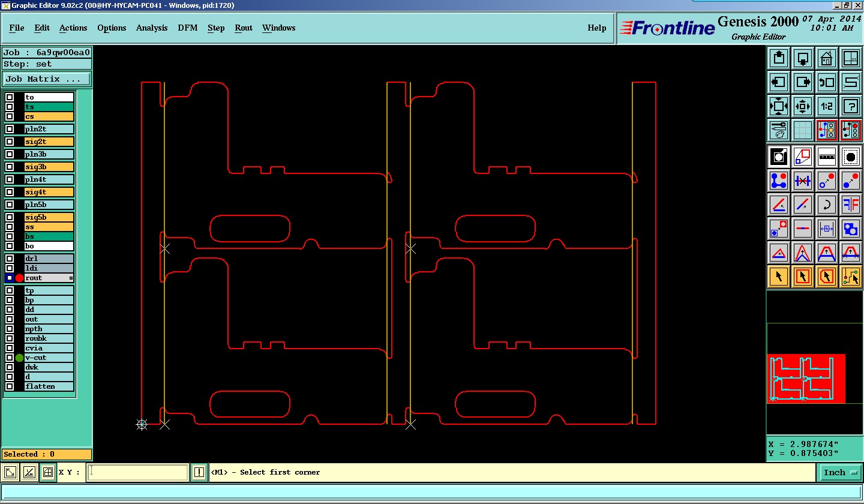Click the red color dot on rout layer
Viewport: 864px width, 504px height.
click(19, 278)
